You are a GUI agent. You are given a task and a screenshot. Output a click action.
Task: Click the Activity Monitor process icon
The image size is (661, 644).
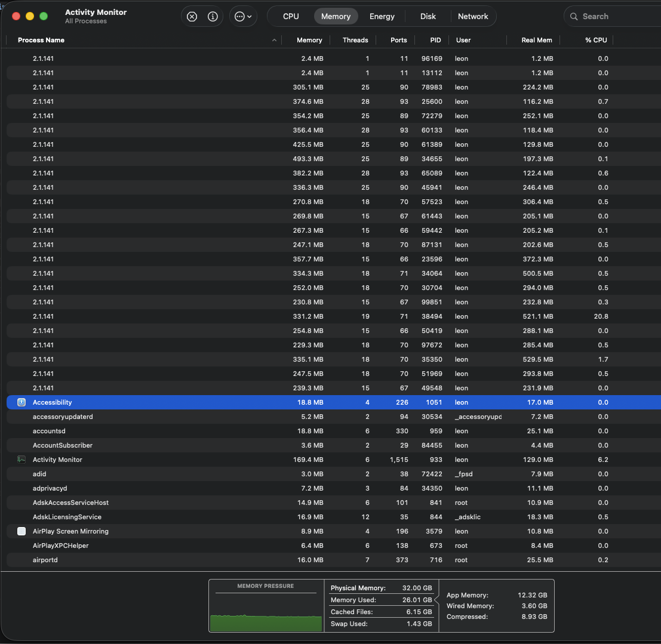[x=21, y=460]
